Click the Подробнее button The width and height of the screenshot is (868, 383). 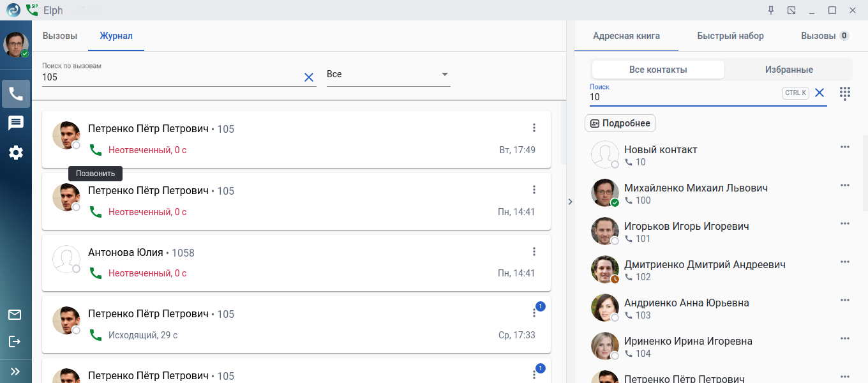(x=620, y=123)
